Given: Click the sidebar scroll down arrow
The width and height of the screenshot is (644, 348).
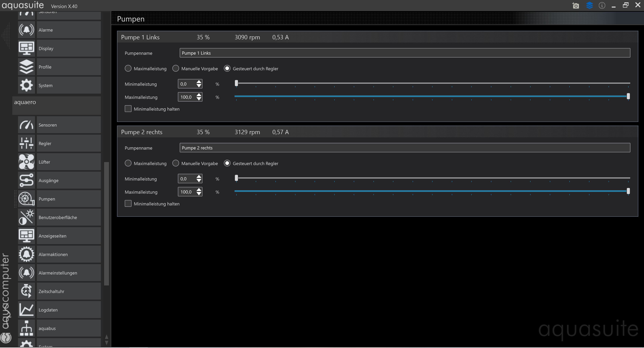Looking at the screenshot, I should (x=106, y=343).
